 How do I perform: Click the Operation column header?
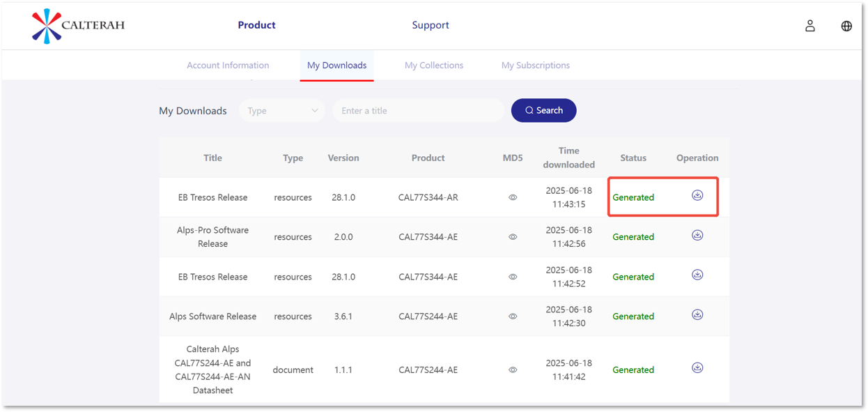point(697,158)
